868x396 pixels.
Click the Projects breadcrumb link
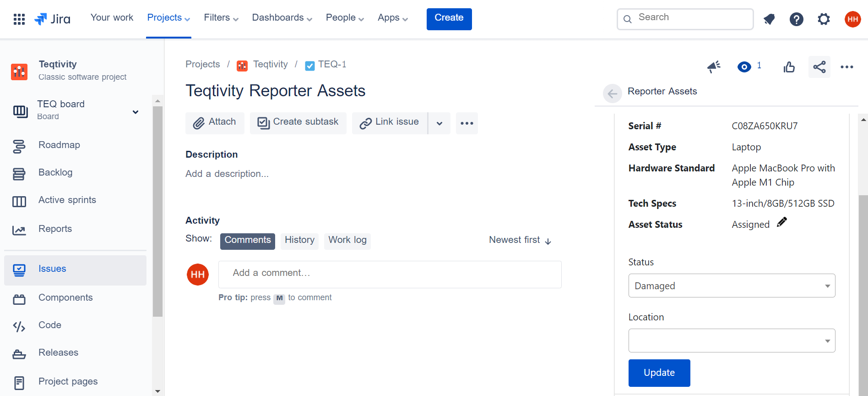point(202,65)
